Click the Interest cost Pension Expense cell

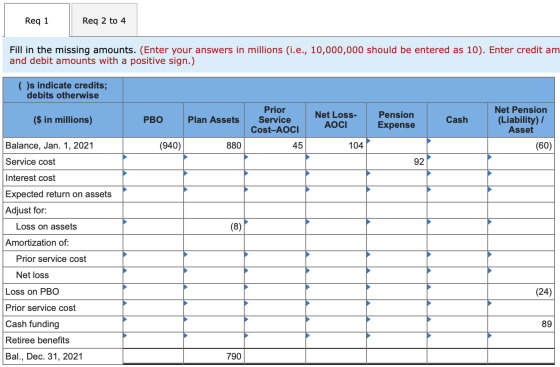(x=396, y=178)
